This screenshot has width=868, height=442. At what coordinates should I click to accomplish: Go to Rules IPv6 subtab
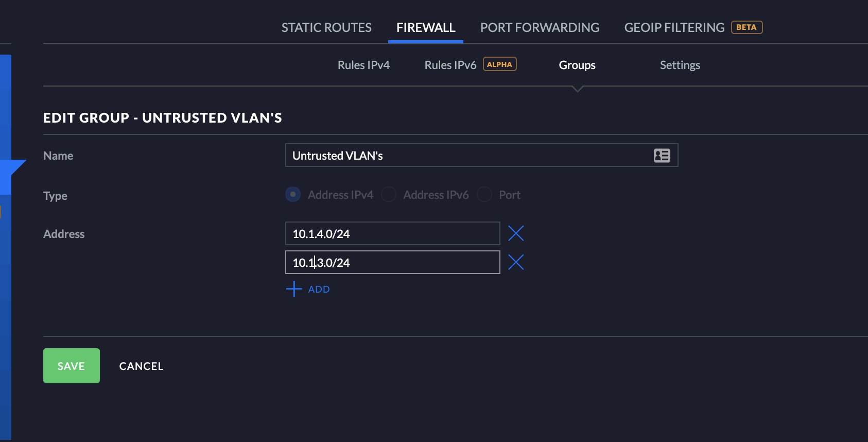point(450,65)
